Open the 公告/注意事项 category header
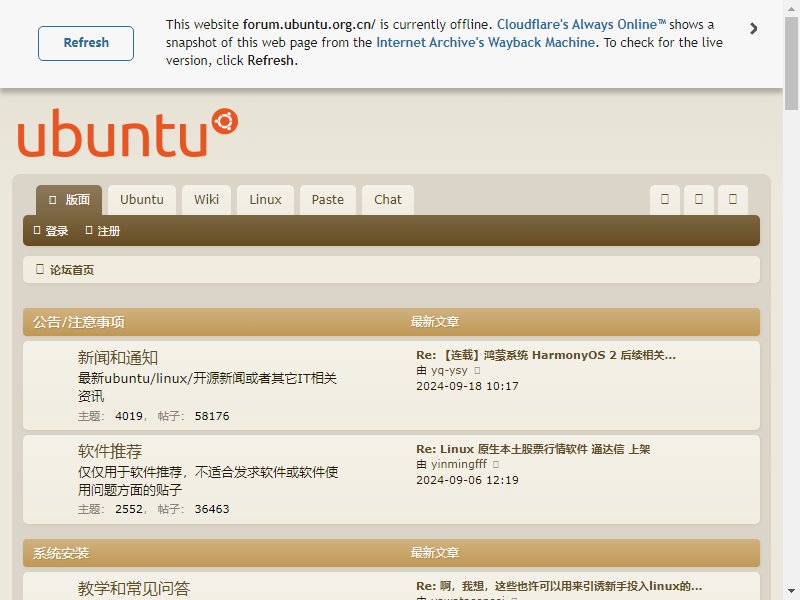 79,322
